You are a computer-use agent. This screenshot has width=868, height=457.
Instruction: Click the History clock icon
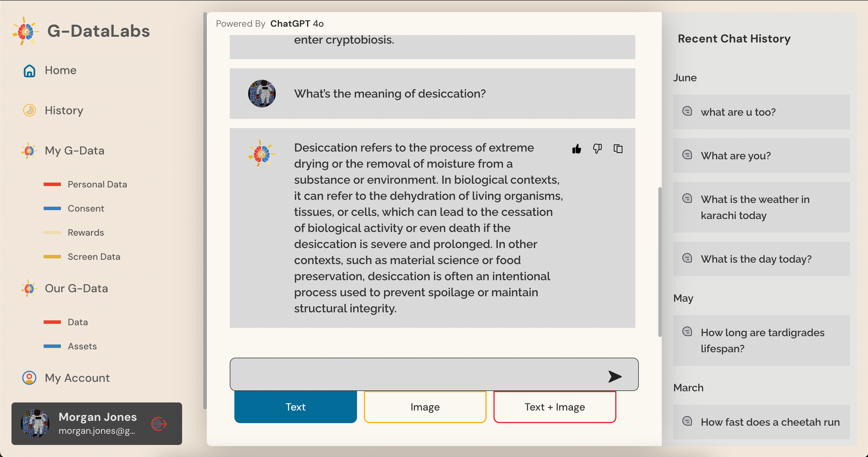coord(29,111)
